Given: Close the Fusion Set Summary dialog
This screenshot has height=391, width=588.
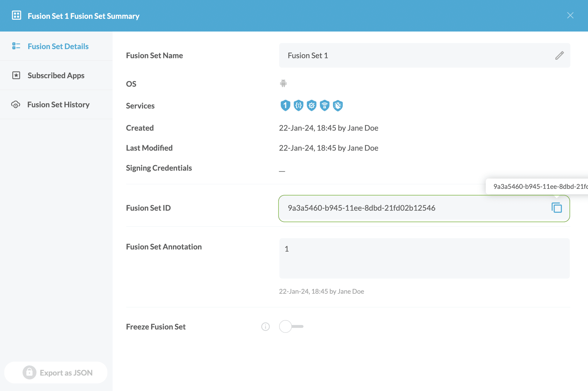Looking at the screenshot, I should (x=570, y=15).
